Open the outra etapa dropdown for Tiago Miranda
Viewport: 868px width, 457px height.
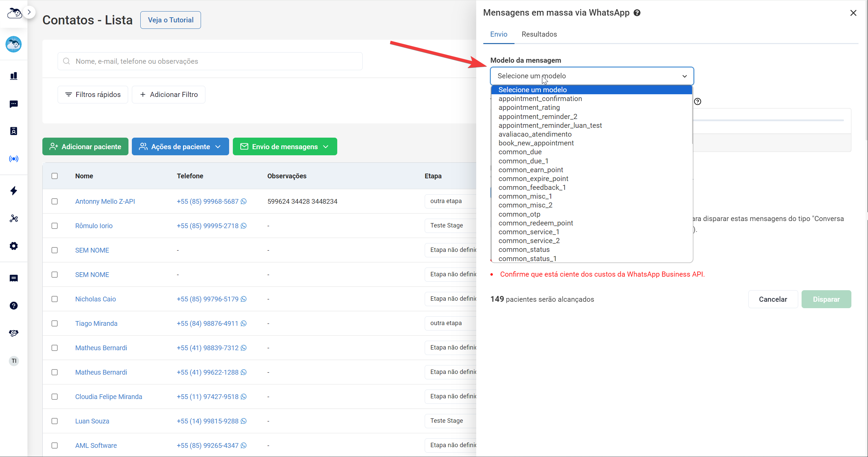(x=450, y=323)
